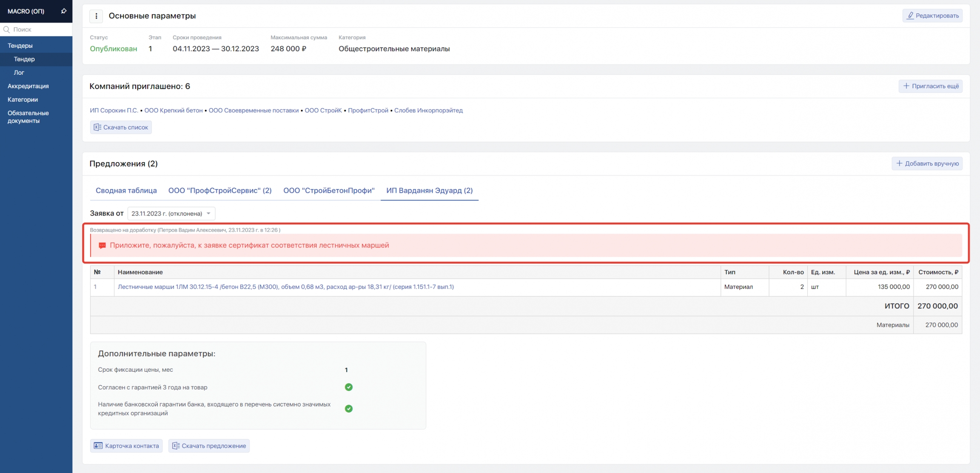Open the three-dot menu beside Основные параметры
This screenshot has height=473, width=980.
click(x=96, y=16)
